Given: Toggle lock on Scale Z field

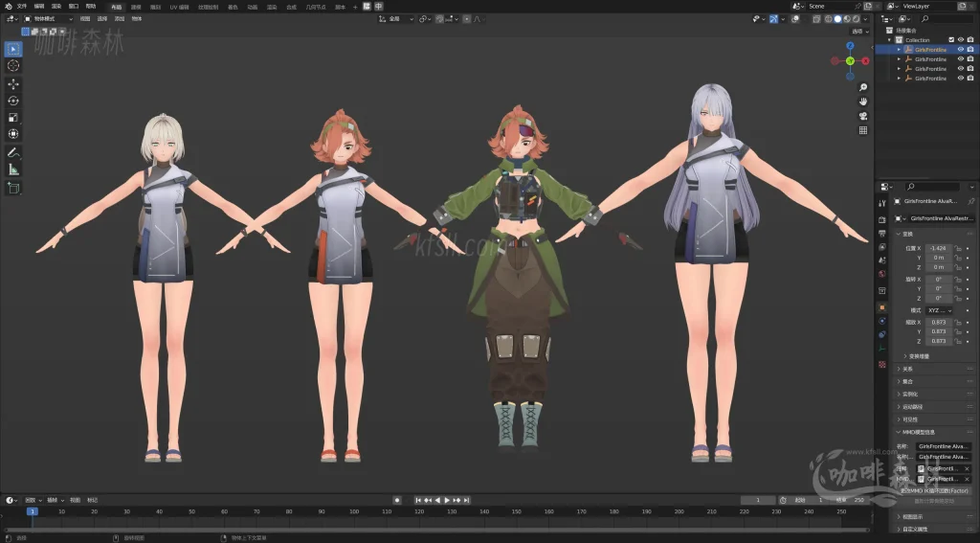Looking at the screenshot, I should [x=957, y=342].
